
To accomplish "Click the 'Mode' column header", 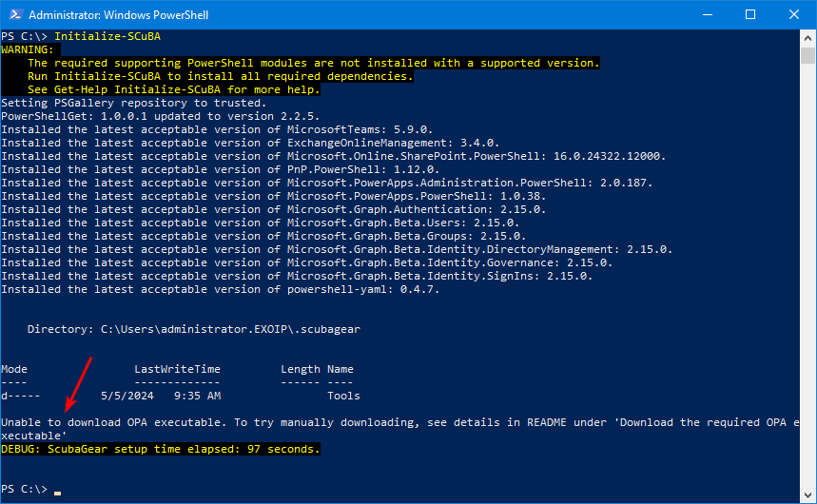I will (x=14, y=368).
